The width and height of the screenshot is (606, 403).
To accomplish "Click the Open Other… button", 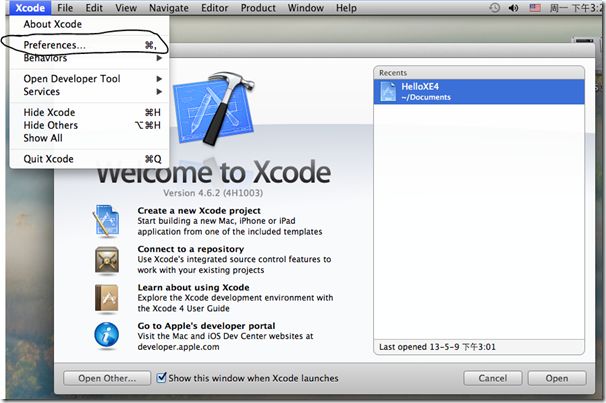I will click(107, 378).
